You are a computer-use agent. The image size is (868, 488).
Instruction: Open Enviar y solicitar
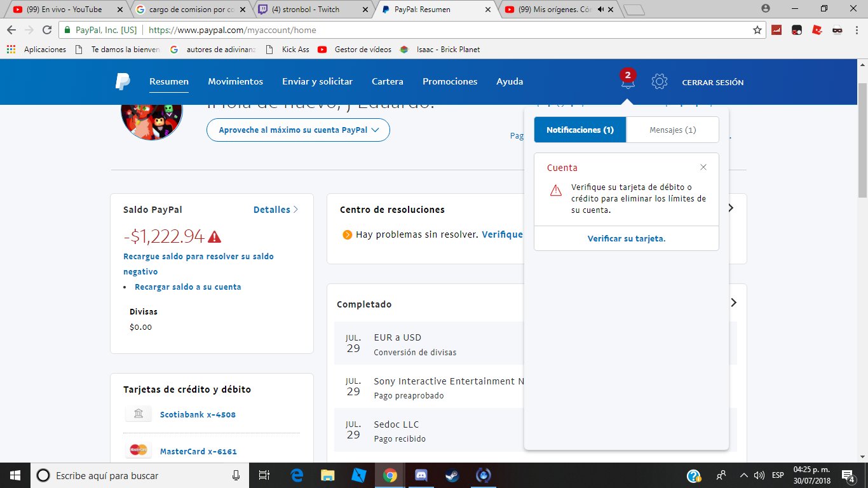point(317,81)
